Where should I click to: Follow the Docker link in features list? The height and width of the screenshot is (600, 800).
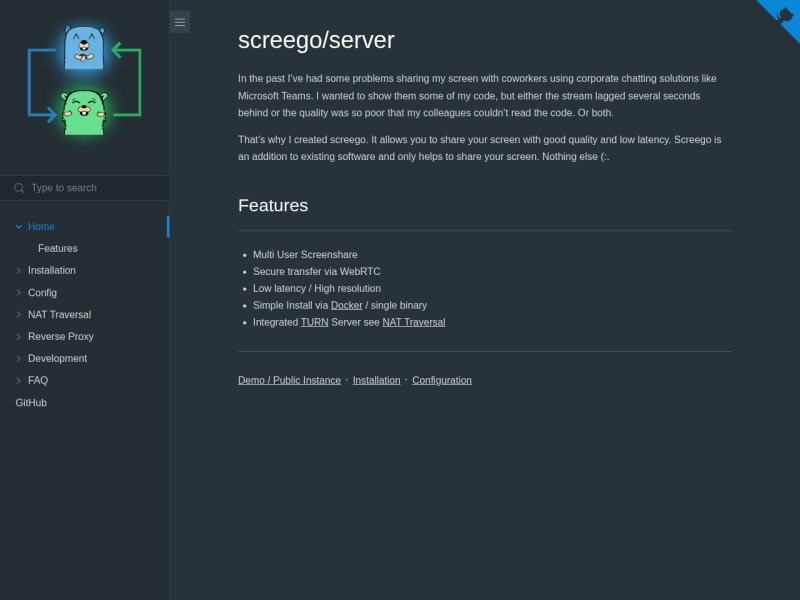click(x=346, y=305)
